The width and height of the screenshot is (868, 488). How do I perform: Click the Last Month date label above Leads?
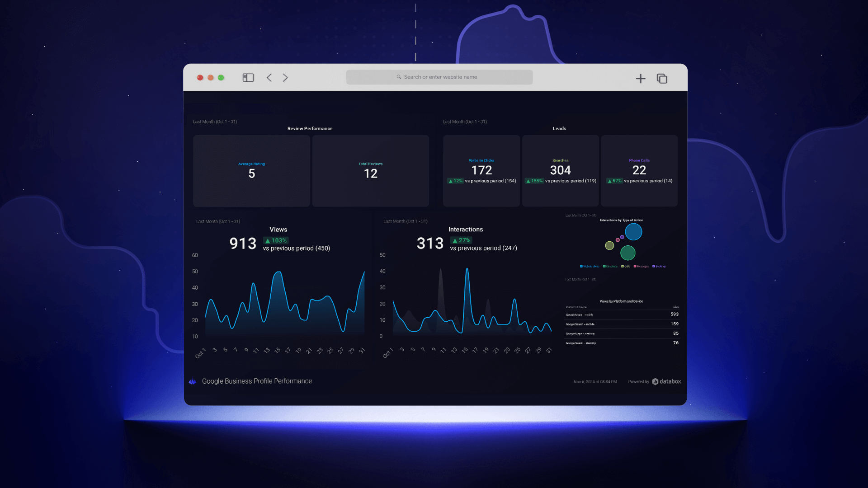[x=465, y=122]
